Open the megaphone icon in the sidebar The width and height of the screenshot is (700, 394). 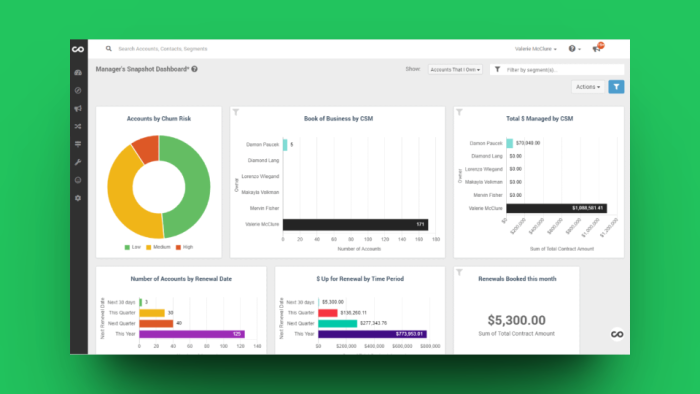pyautogui.click(x=78, y=108)
